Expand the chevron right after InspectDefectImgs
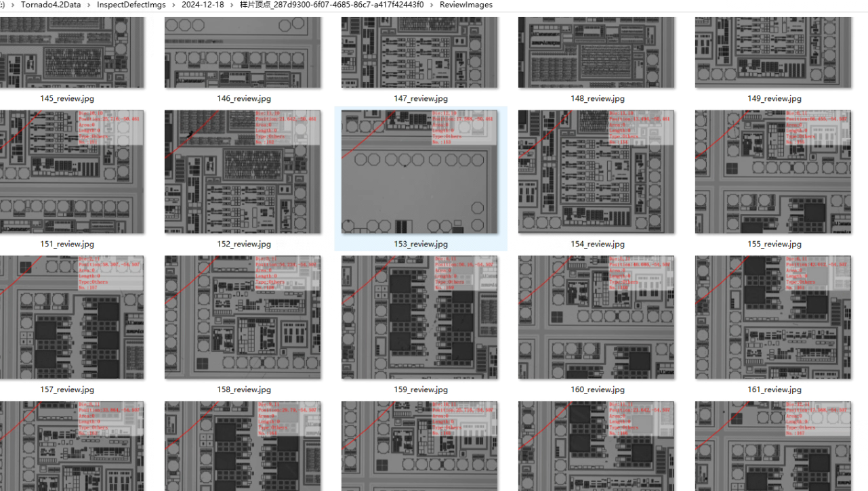Screen dimensions: 868x491 (x=173, y=5)
